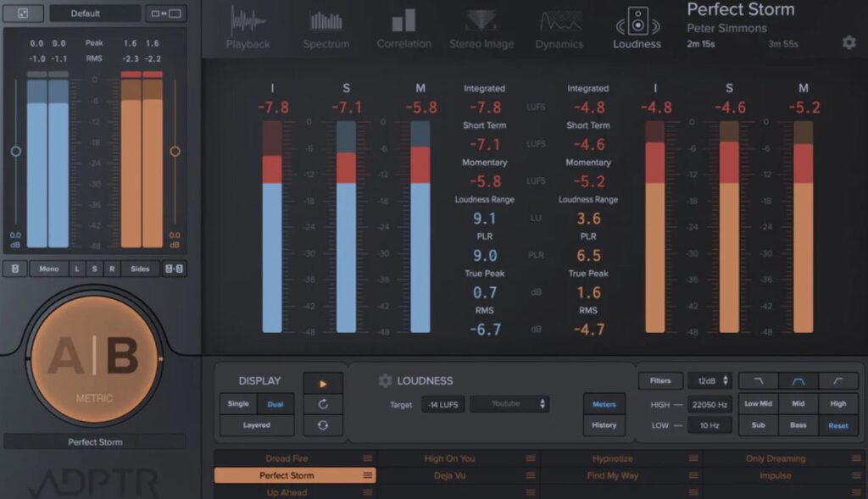Open the settings gear in top right

point(849,42)
